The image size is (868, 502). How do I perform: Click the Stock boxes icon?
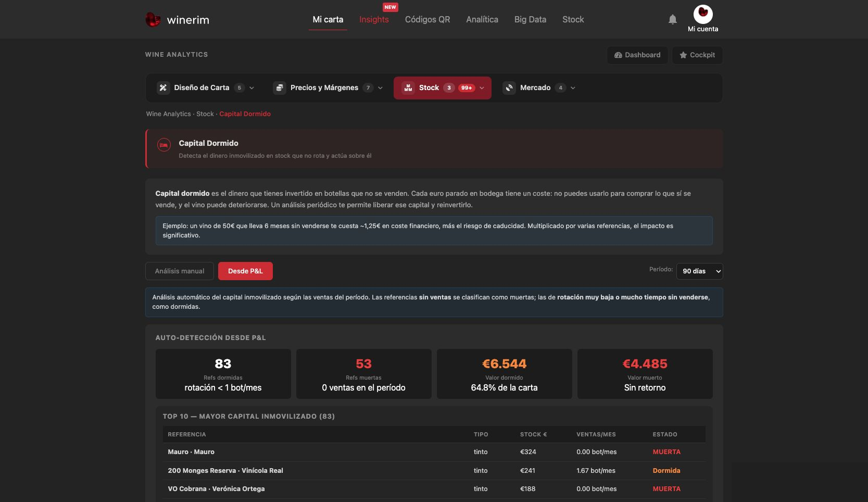(408, 88)
